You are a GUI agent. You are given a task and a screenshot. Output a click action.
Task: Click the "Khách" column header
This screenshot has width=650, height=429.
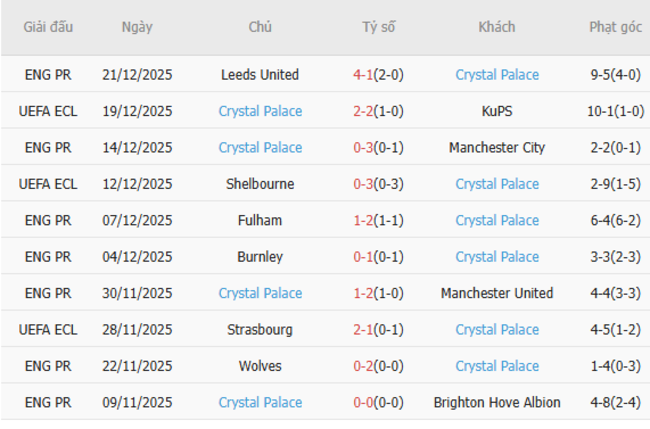pyautogui.click(x=497, y=27)
